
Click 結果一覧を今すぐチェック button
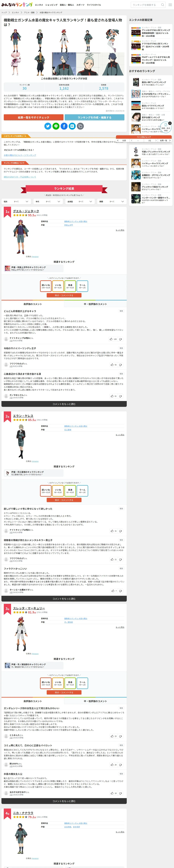[x=33, y=117]
